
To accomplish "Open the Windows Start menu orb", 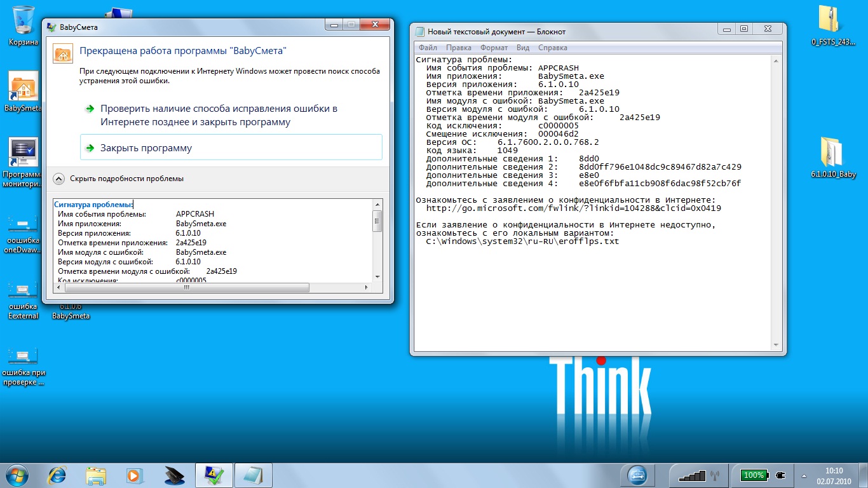I will point(17,475).
